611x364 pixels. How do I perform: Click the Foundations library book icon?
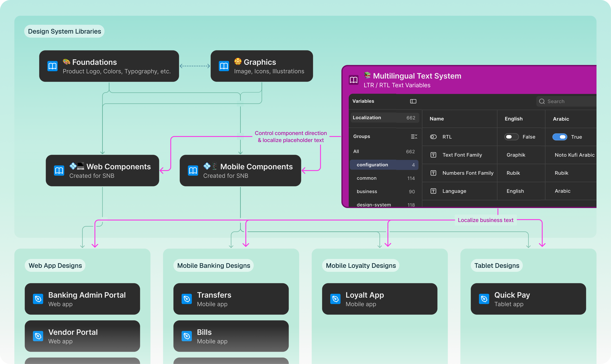coord(52,66)
